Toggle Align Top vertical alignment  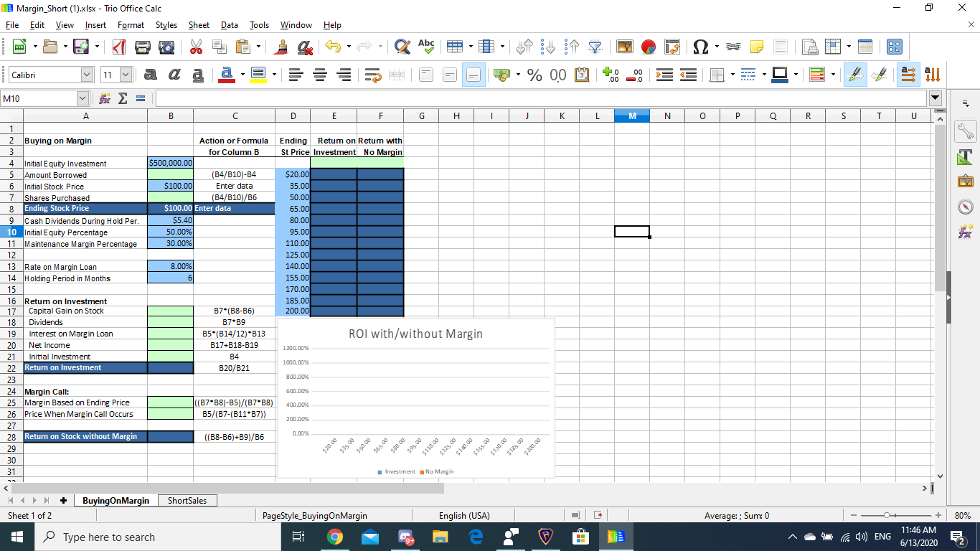pyautogui.click(x=427, y=75)
